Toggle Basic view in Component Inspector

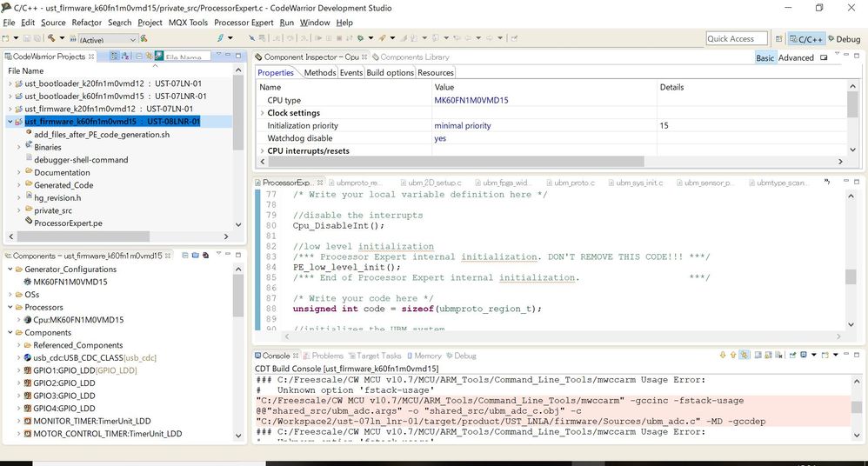pos(765,57)
